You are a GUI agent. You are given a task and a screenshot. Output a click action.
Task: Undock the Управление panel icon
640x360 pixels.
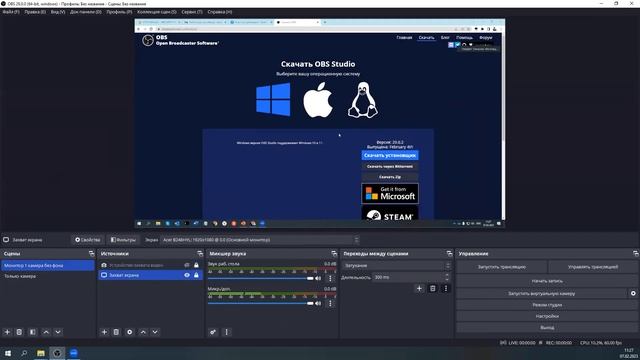point(636,253)
